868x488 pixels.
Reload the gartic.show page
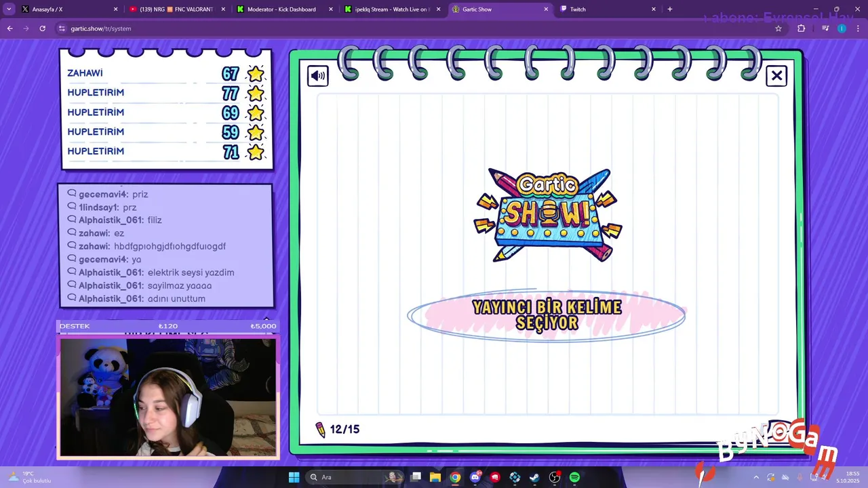point(42,28)
